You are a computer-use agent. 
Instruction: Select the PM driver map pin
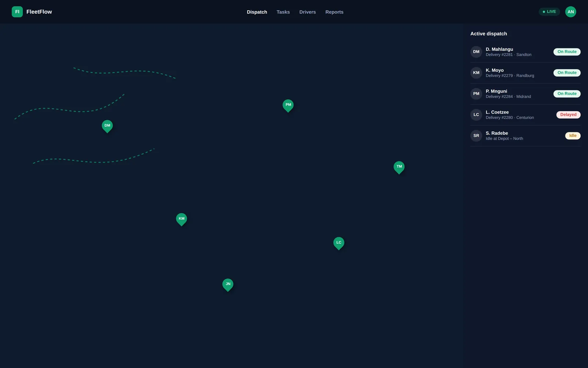[x=288, y=106]
